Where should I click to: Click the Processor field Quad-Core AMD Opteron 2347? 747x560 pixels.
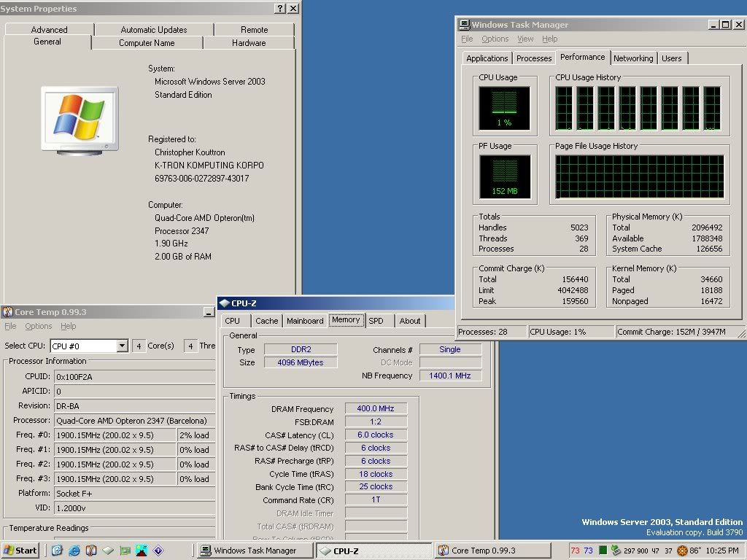pos(135,421)
